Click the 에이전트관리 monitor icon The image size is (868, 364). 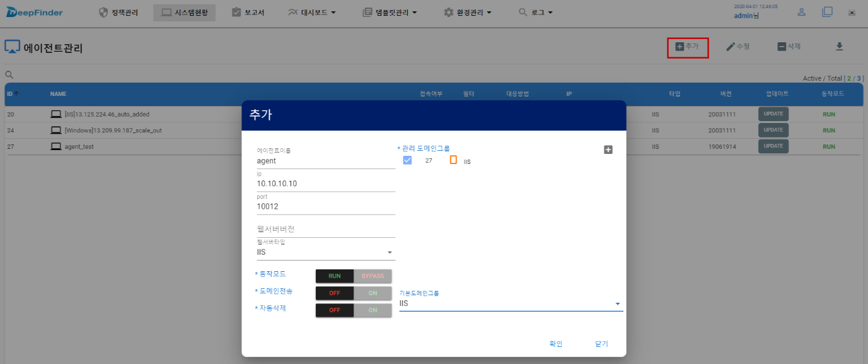tap(12, 47)
